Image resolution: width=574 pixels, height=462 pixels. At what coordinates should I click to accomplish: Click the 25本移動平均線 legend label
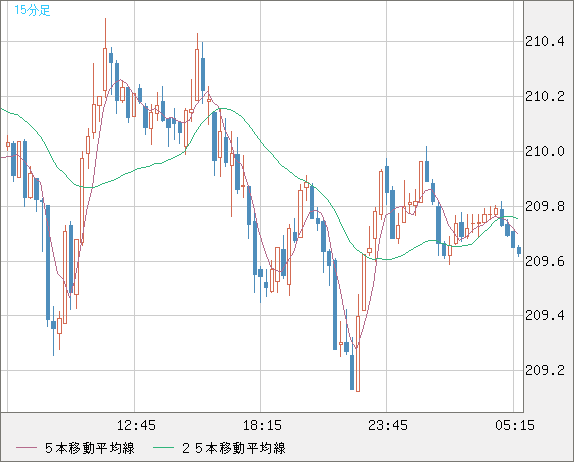point(234,448)
